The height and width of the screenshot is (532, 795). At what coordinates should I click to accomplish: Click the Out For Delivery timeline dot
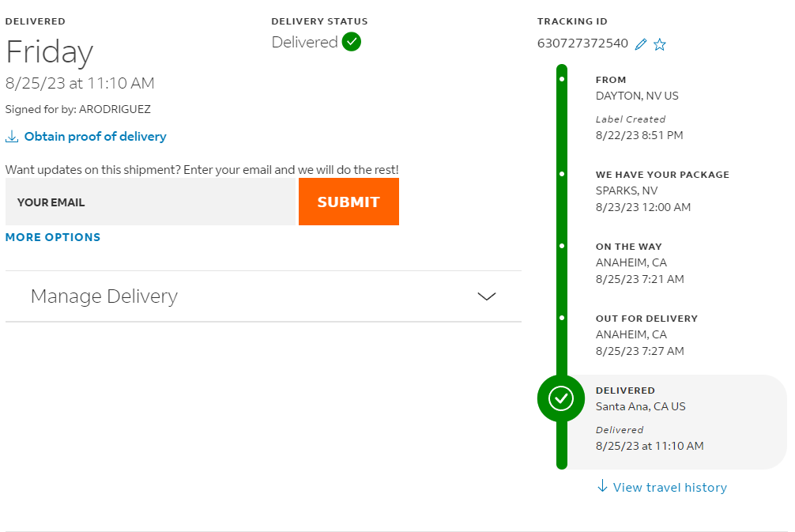tap(562, 318)
